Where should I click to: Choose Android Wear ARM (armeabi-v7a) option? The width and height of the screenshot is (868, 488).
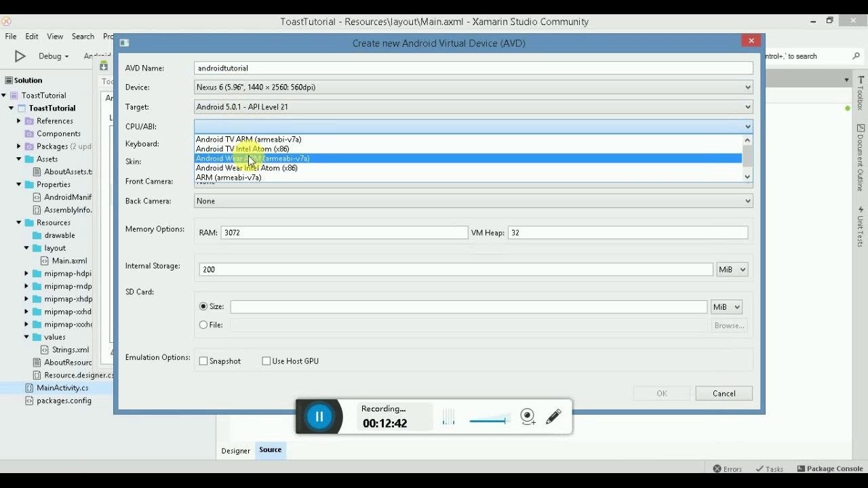point(468,159)
